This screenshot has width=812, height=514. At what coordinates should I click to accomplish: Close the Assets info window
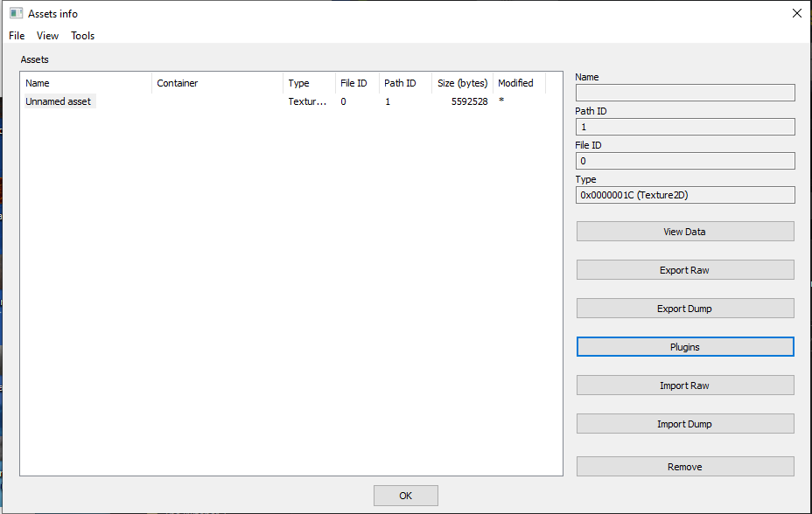(x=796, y=13)
